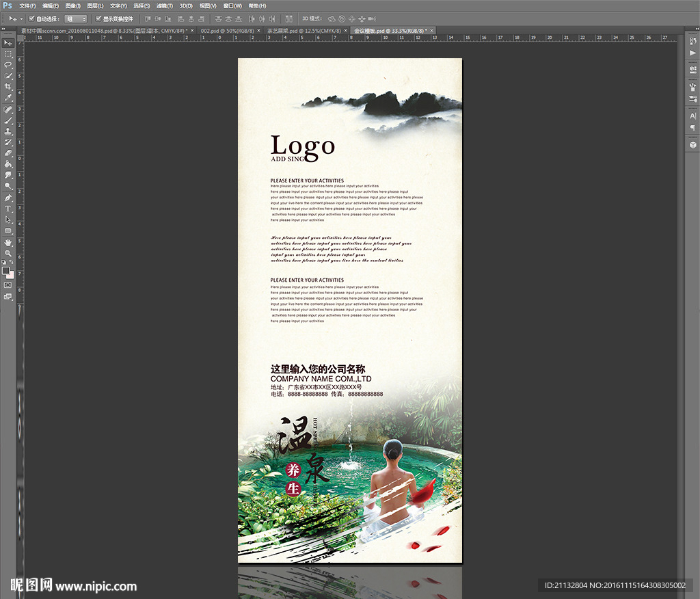Select the Clone Stamp tool
The width and height of the screenshot is (700, 599).
(x=8, y=131)
